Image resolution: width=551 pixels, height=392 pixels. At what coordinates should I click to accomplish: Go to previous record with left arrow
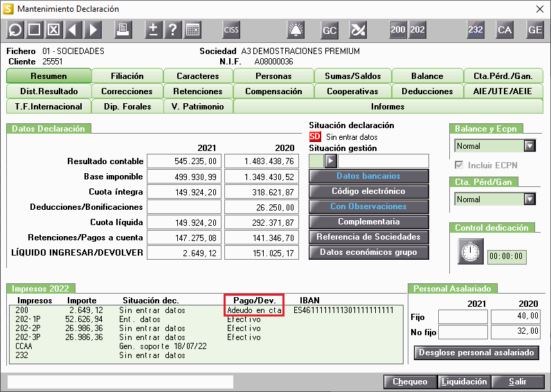point(73,30)
